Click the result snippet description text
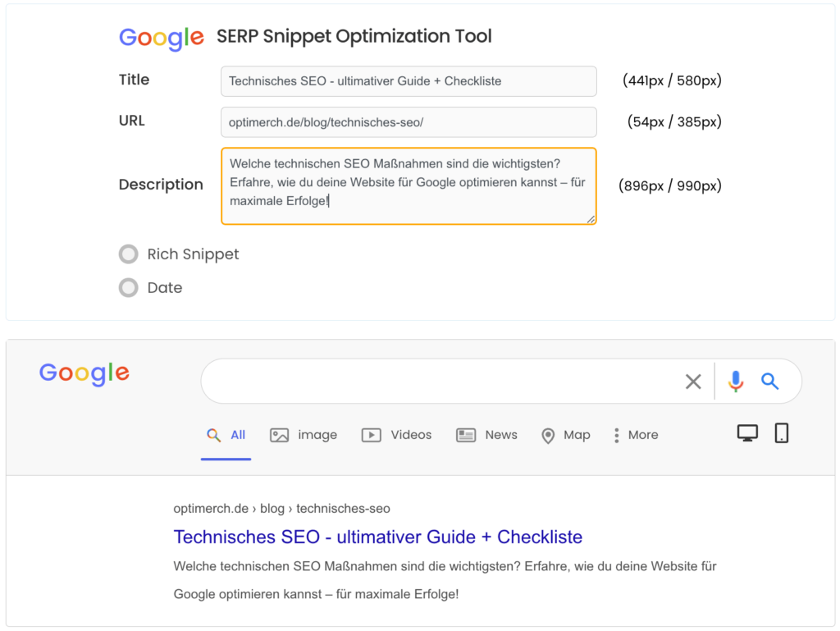 coord(445,580)
